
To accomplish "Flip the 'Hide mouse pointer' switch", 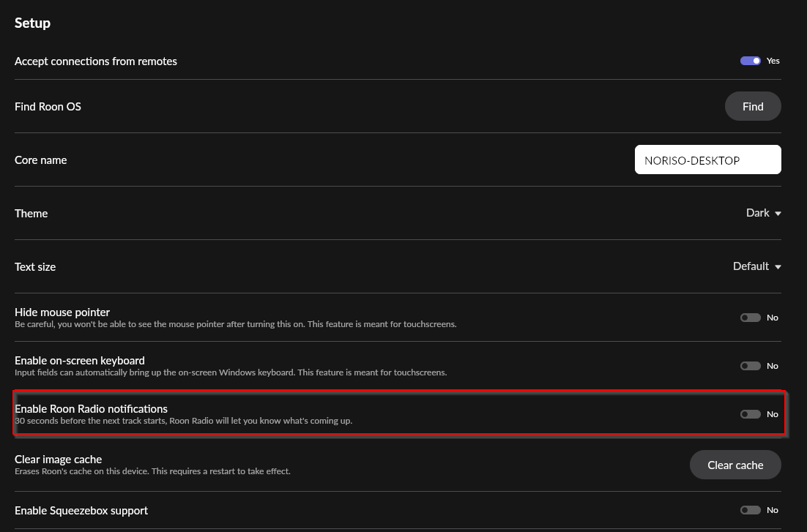I will pyautogui.click(x=750, y=317).
